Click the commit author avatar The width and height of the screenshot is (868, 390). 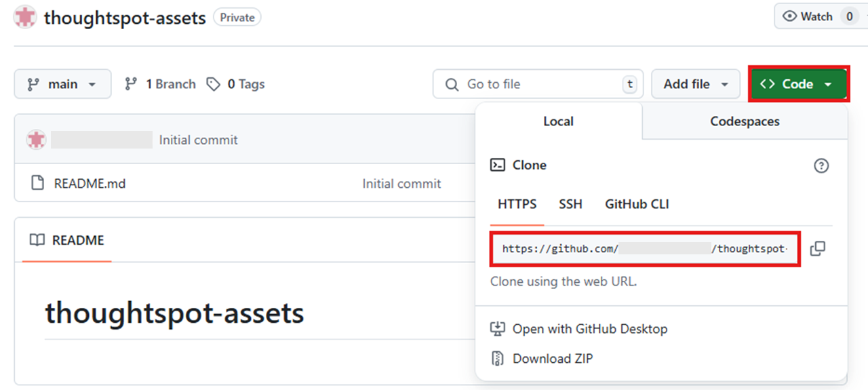[36, 140]
